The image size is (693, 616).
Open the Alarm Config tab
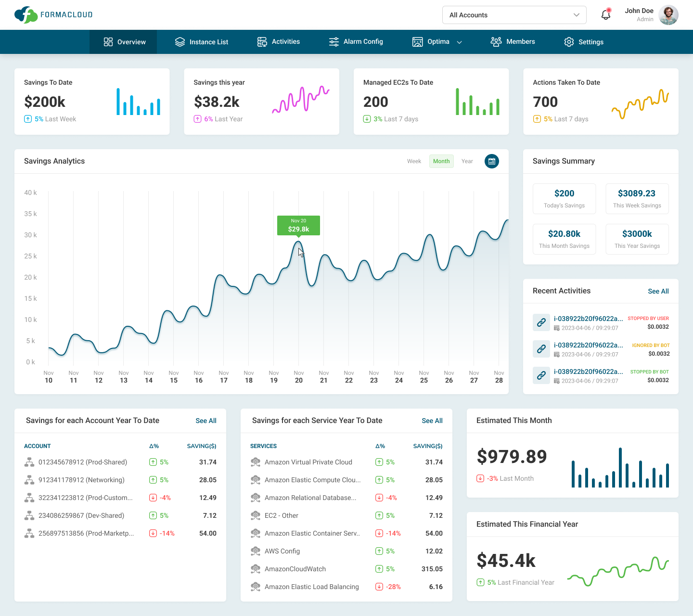(x=356, y=42)
